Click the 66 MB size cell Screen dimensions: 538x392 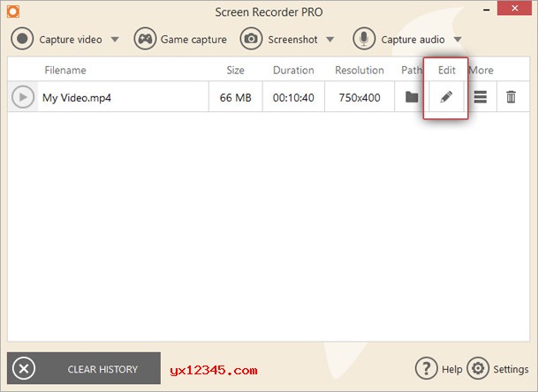click(235, 98)
